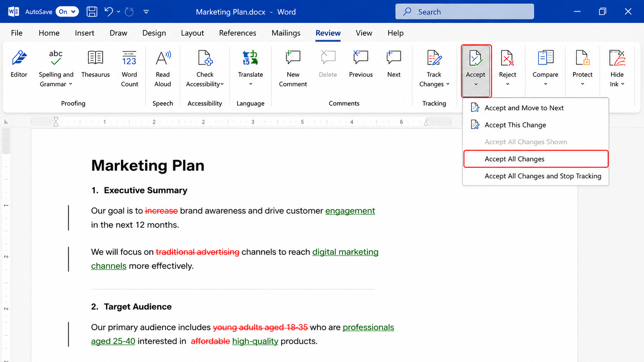This screenshot has height=362, width=644.
Task: Choose Accept All Changes and Stop Tracking
Action: [x=535, y=176]
